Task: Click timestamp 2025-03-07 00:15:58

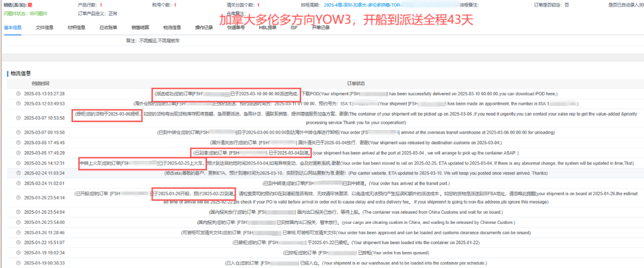Action: [x=44, y=133]
